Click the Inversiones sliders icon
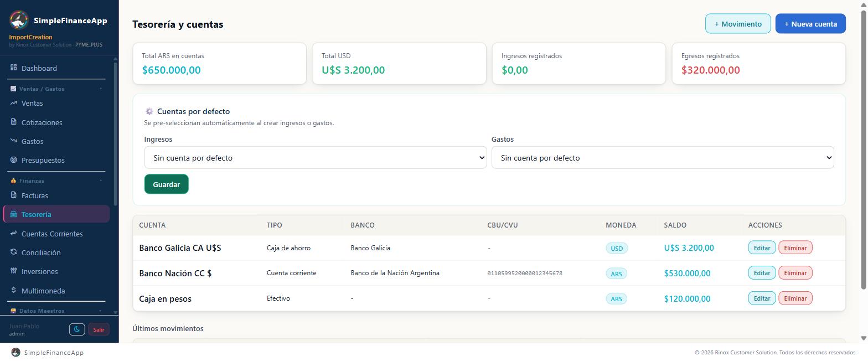 click(14, 271)
